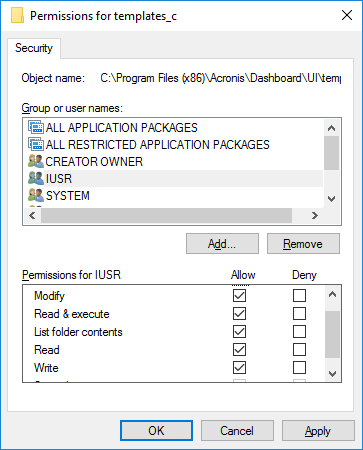Confirm changes with the OK button
This screenshot has width=363, height=450.
click(x=156, y=431)
